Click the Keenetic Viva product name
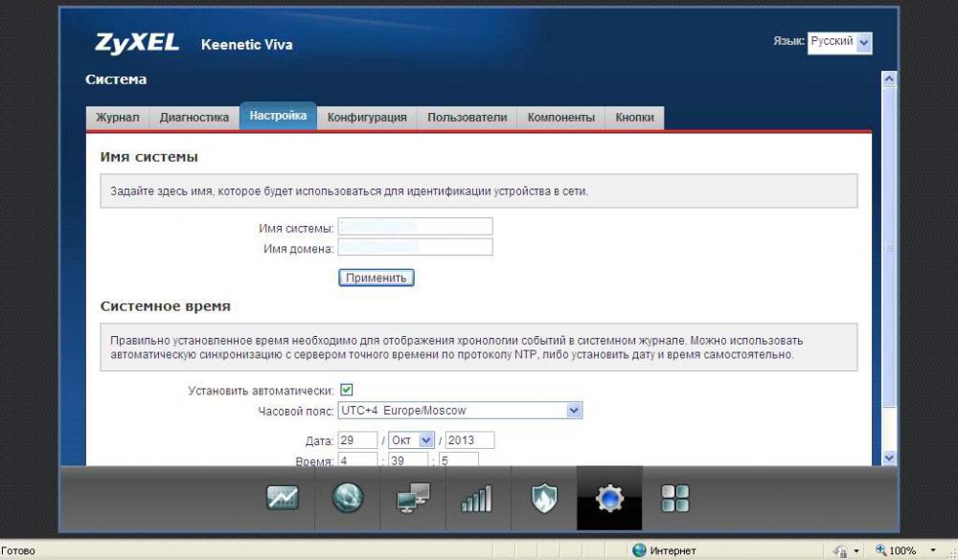This screenshot has width=958, height=560. pos(247,45)
